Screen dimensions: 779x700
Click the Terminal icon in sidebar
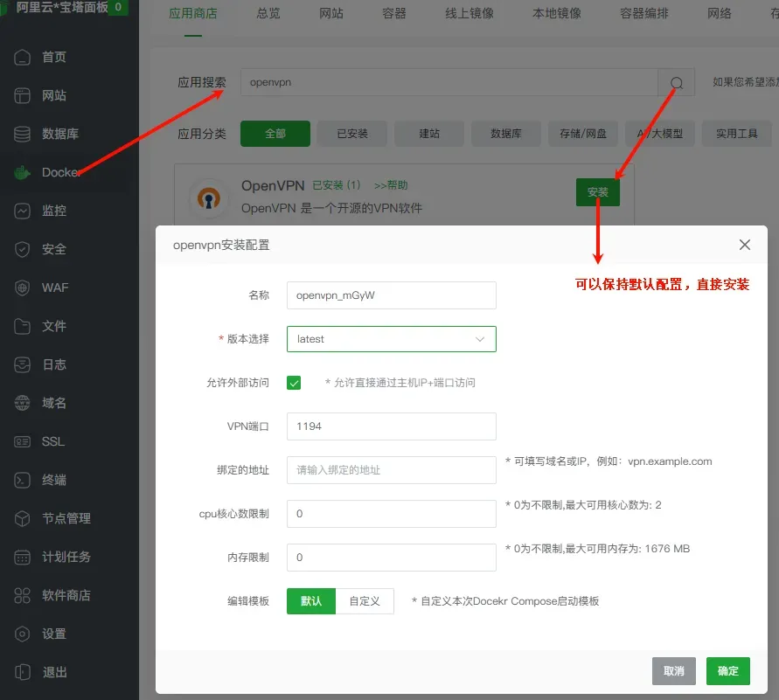click(23, 480)
